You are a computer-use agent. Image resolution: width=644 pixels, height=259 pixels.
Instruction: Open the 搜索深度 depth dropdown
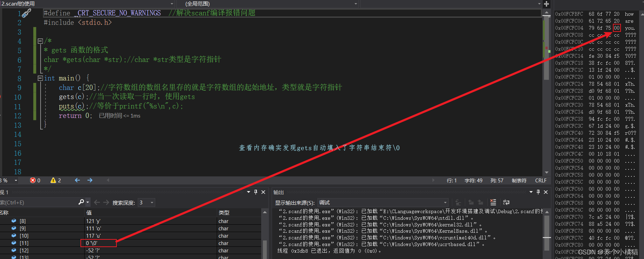pyautogui.click(x=146, y=202)
